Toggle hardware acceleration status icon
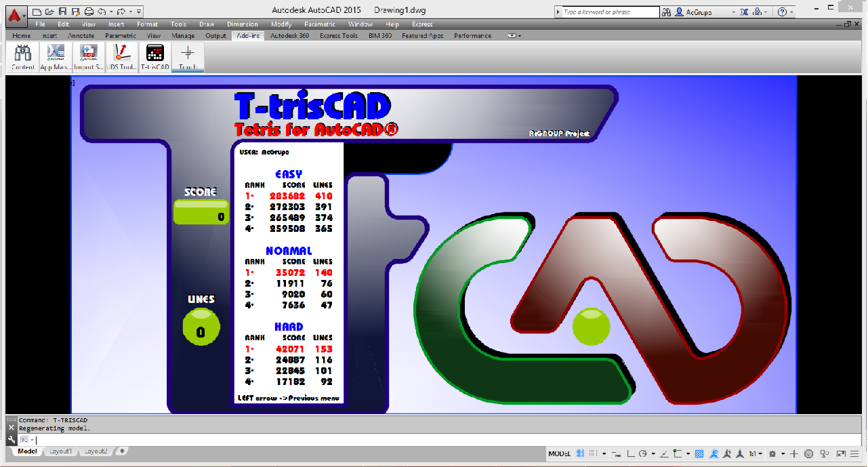Viewport: 868px width, 467px height. pyautogui.click(x=808, y=453)
